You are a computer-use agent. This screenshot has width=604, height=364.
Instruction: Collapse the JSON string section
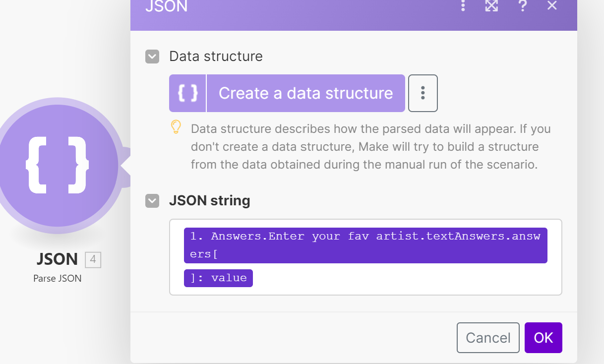(x=152, y=201)
